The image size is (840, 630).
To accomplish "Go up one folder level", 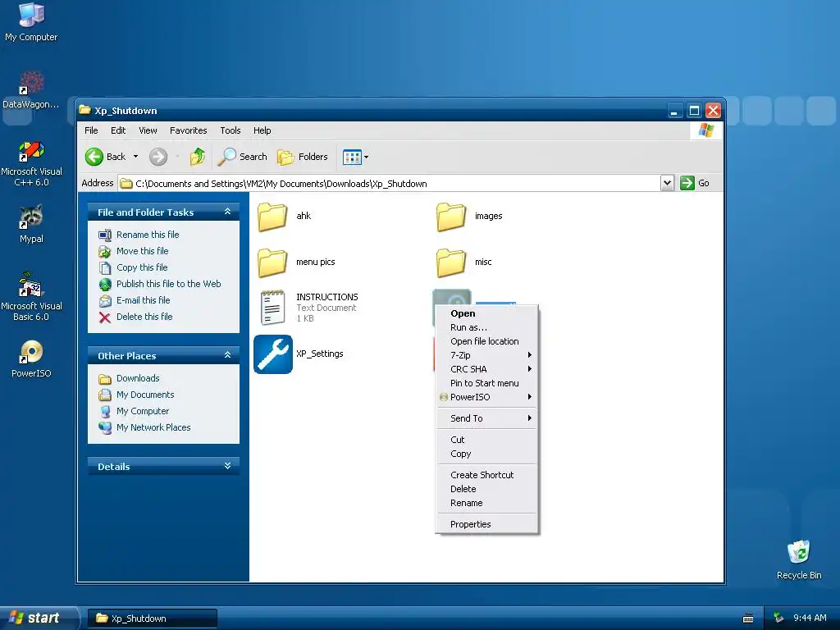I will (x=198, y=157).
